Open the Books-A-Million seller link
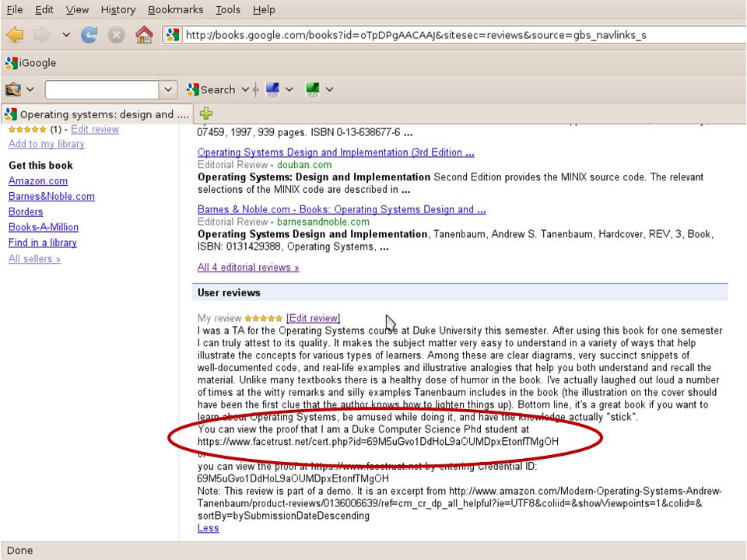 [x=44, y=227]
